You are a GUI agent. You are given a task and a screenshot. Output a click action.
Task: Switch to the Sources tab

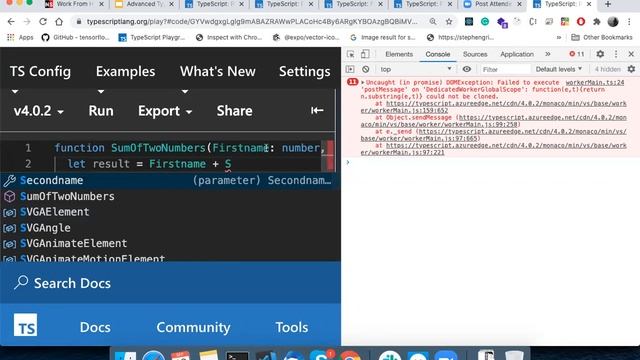475,54
